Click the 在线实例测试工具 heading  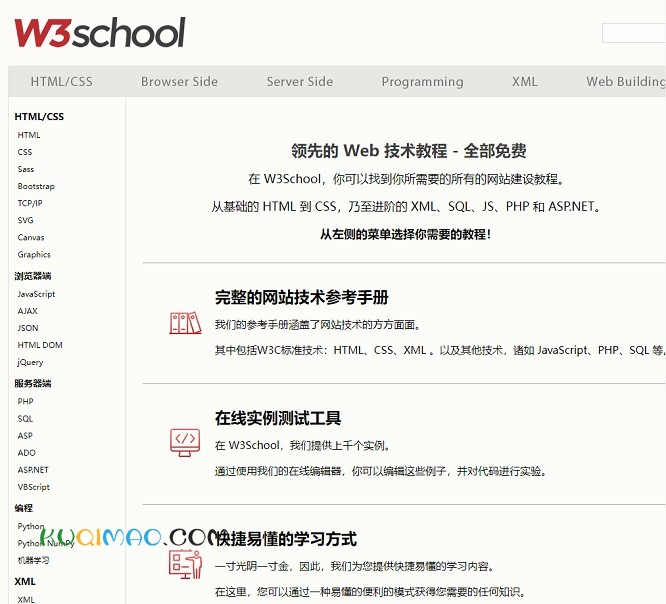[x=278, y=418]
